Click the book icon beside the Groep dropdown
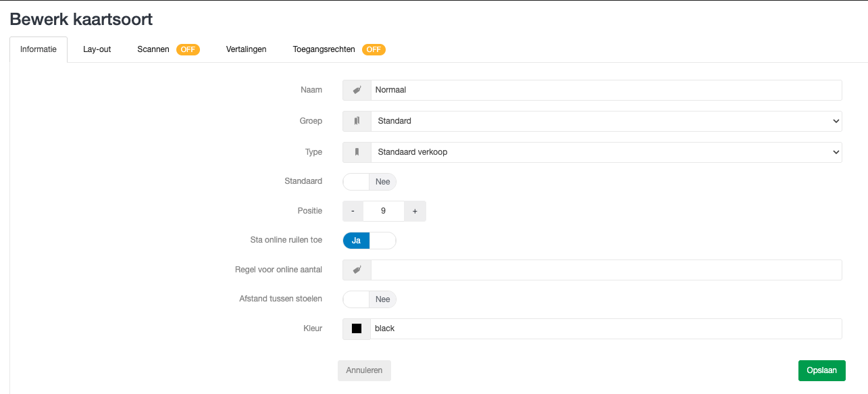This screenshot has height=394, width=868. pyautogui.click(x=357, y=121)
